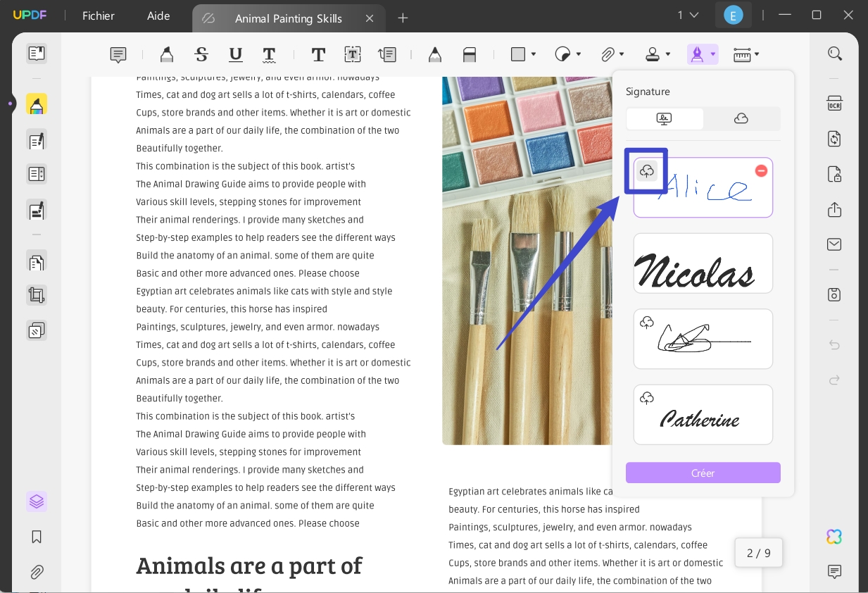This screenshot has height=593, width=868.
Task: Switch to cloud signatures tab
Action: pyautogui.click(x=741, y=119)
